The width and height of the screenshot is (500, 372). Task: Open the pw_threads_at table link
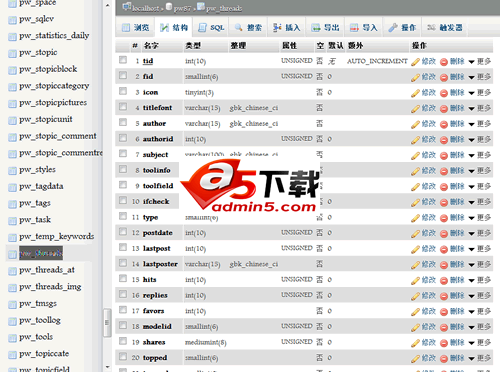(47, 270)
